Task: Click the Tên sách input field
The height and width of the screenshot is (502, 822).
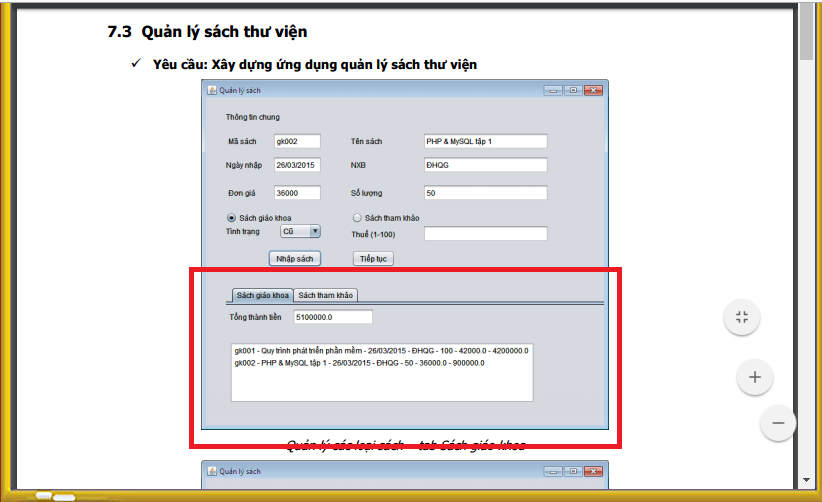Action: [485, 141]
